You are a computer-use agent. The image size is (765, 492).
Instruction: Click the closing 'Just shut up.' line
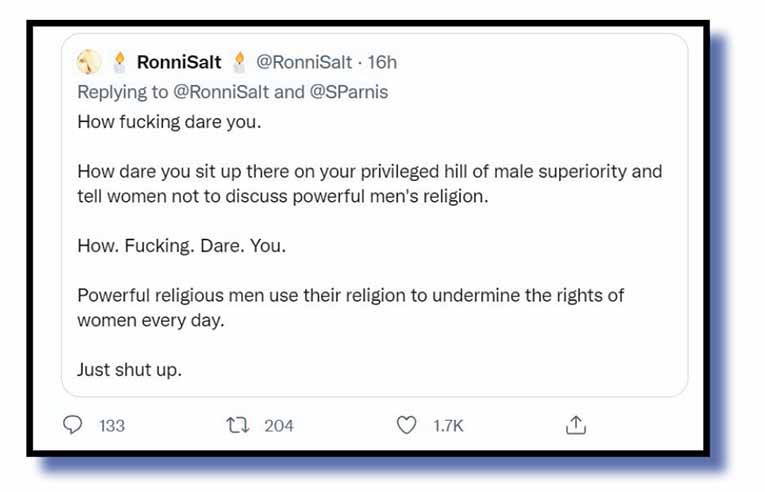tap(129, 370)
